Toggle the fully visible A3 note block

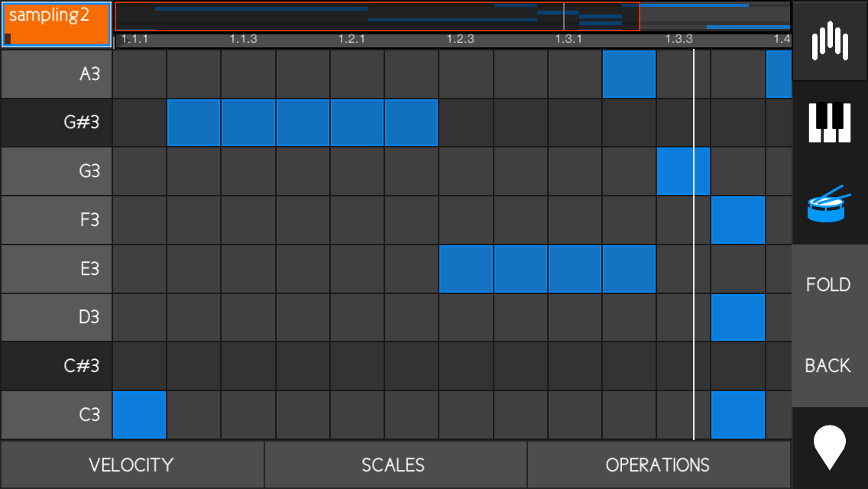pyautogui.click(x=629, y=73)
